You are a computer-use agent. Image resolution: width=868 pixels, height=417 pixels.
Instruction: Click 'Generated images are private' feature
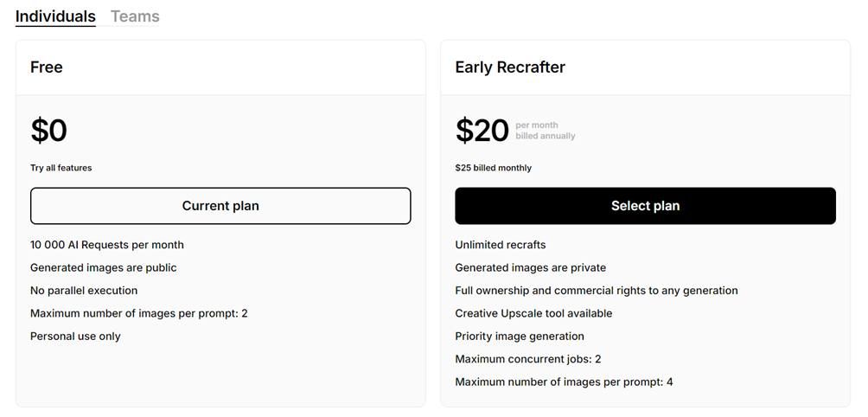tap(531, 267)
